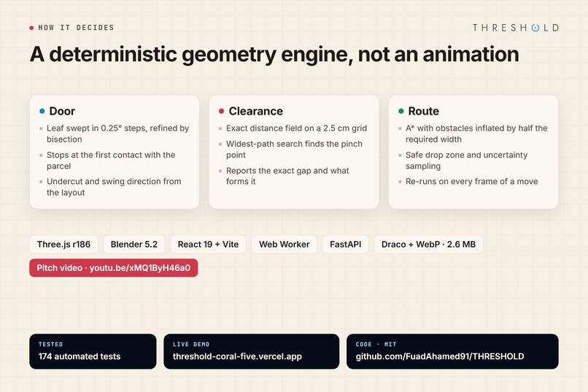Click the 174 automated tests card

93,352
